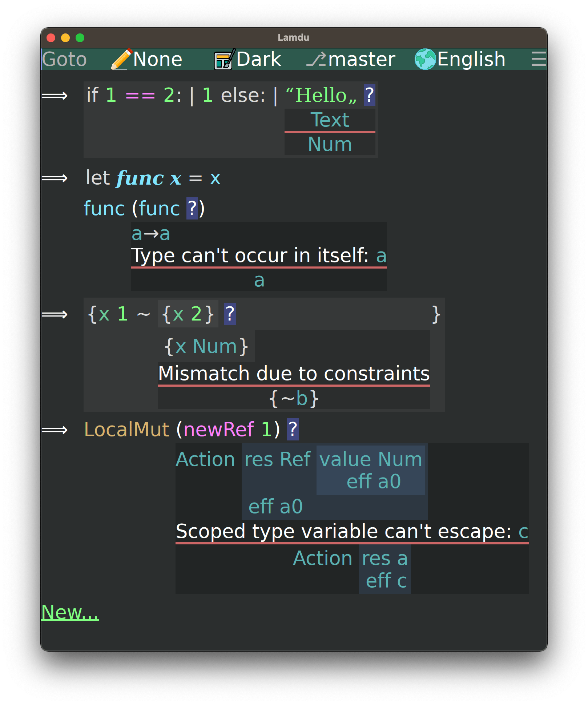Open the Goto menu
This screenshot has width=588, height=705.
point(64,59)
